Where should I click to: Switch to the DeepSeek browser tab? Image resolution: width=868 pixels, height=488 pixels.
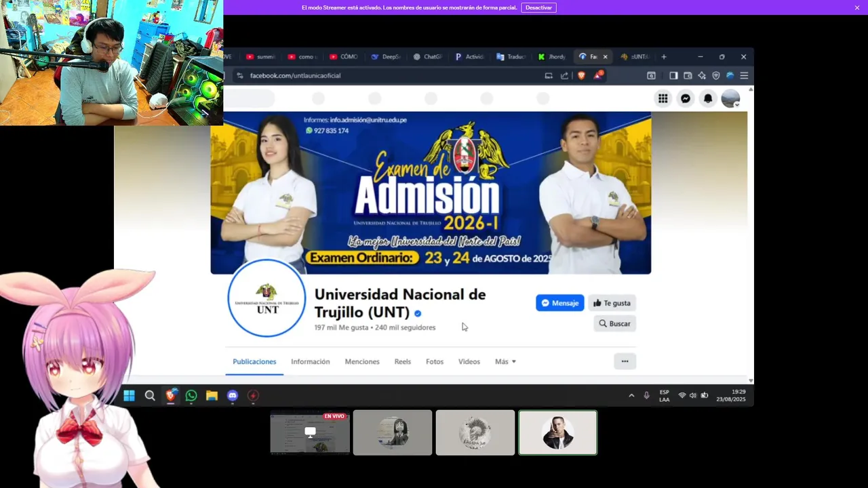click(x=386, y=57)
